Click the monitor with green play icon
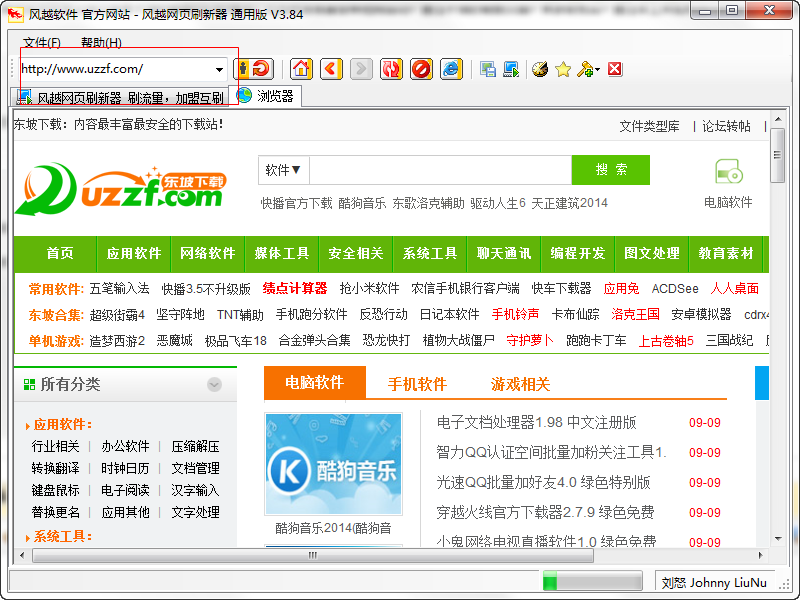The width and height of the screenshot is (800, 600). click(x=511, y=69)
